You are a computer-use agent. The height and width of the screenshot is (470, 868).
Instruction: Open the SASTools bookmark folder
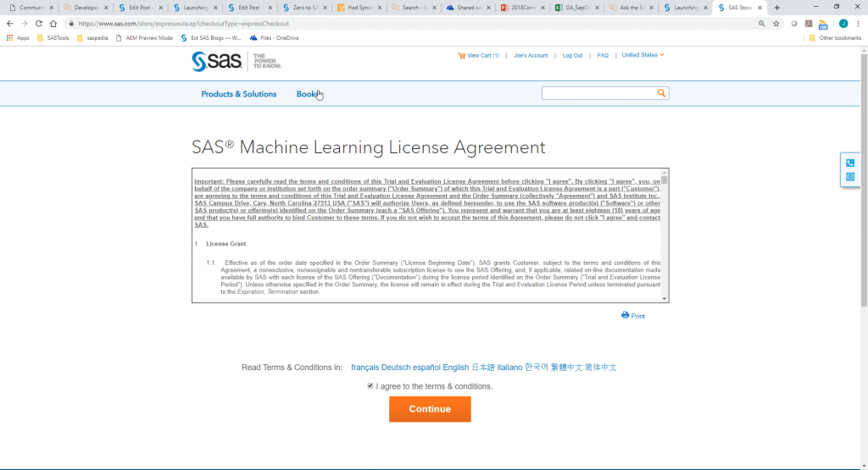tap(53, 38)
